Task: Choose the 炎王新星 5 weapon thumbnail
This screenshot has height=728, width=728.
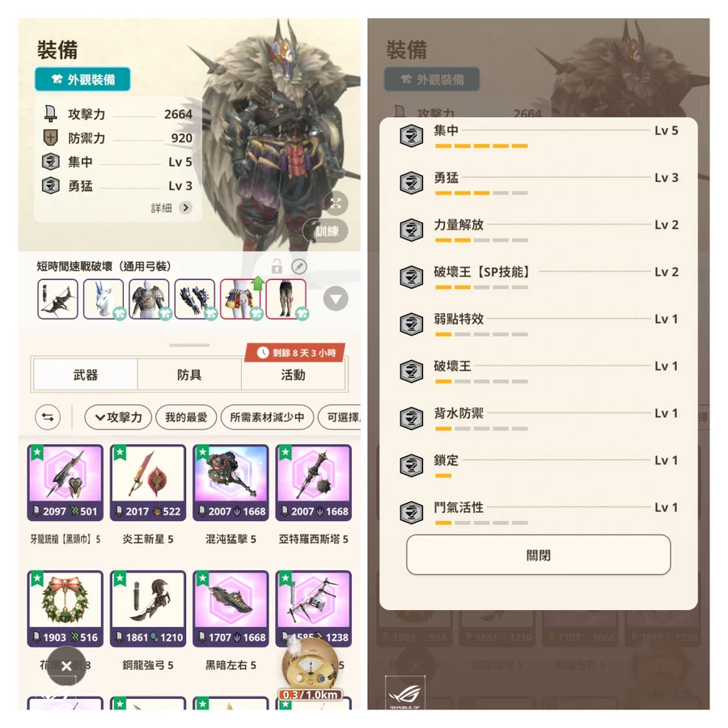Action: coord(148,483)
